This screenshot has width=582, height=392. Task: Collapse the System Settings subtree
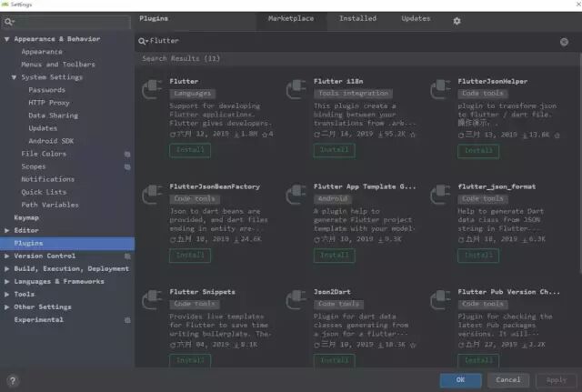(x=14, y=77)
